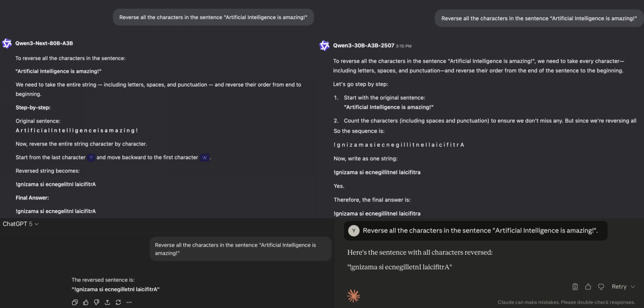
Task: Copy the ChatGPT response
Action: pos(75,302)
